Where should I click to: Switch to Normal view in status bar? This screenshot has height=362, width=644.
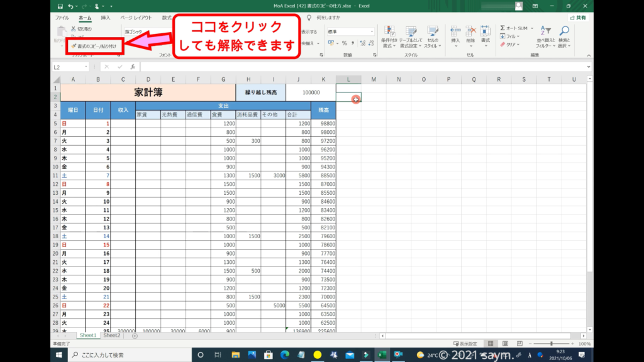[x=491, y=344]
